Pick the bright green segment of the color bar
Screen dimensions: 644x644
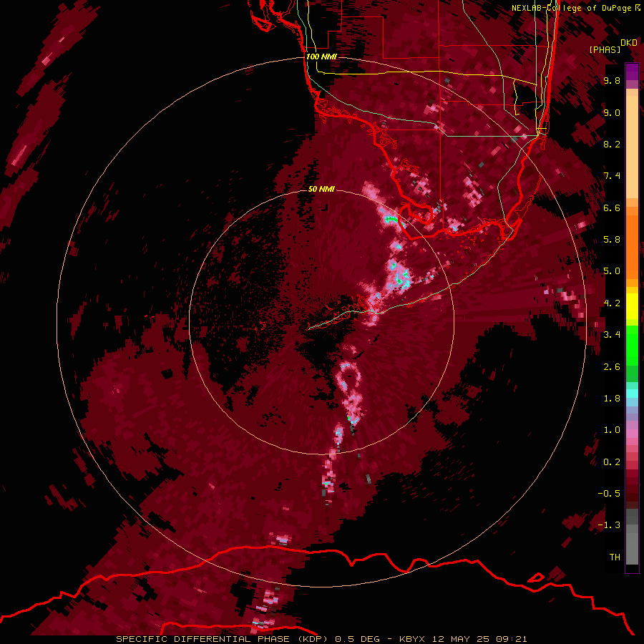pyautogui.click(x=632, y=345)
